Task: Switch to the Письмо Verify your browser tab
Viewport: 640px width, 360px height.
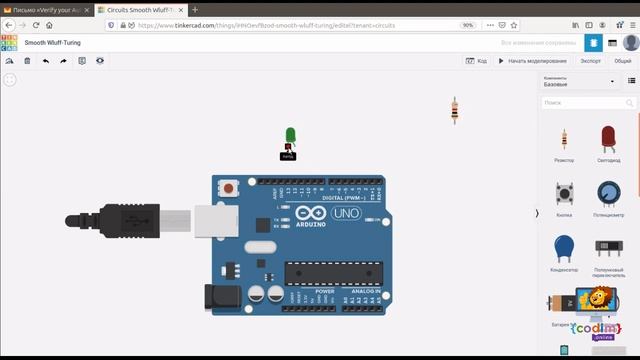Action: coord(46,10)
